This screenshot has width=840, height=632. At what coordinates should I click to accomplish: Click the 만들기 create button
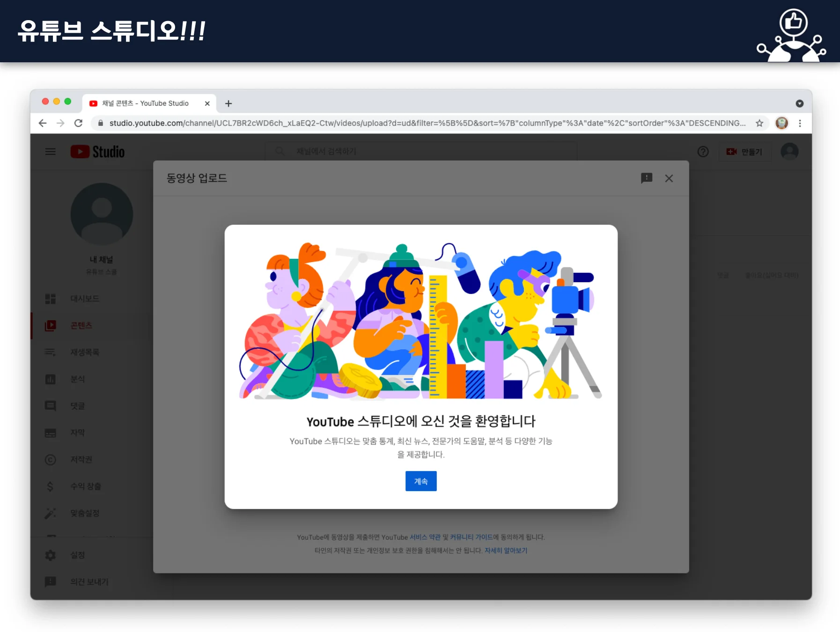(x=744, y=152)
